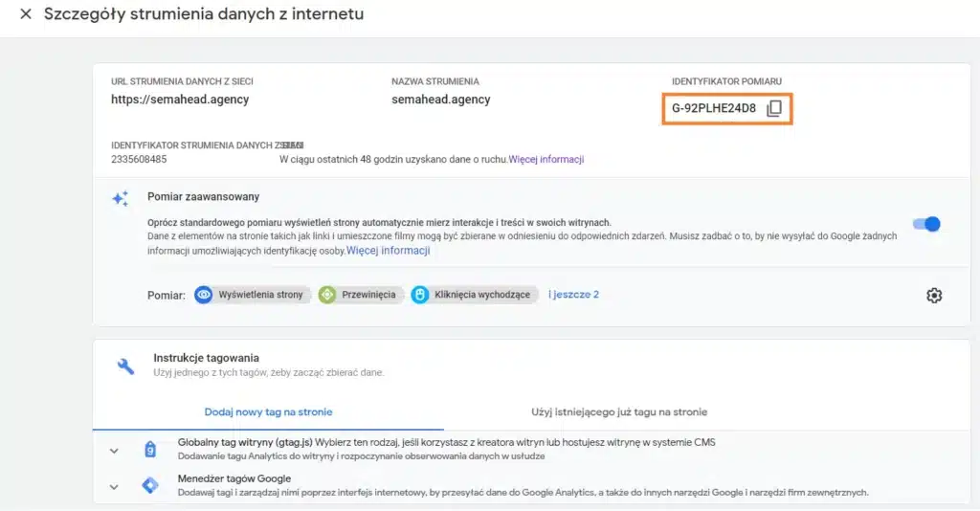Click the gtag.js tag icon
980x511 pixels.
coord(150,449)
